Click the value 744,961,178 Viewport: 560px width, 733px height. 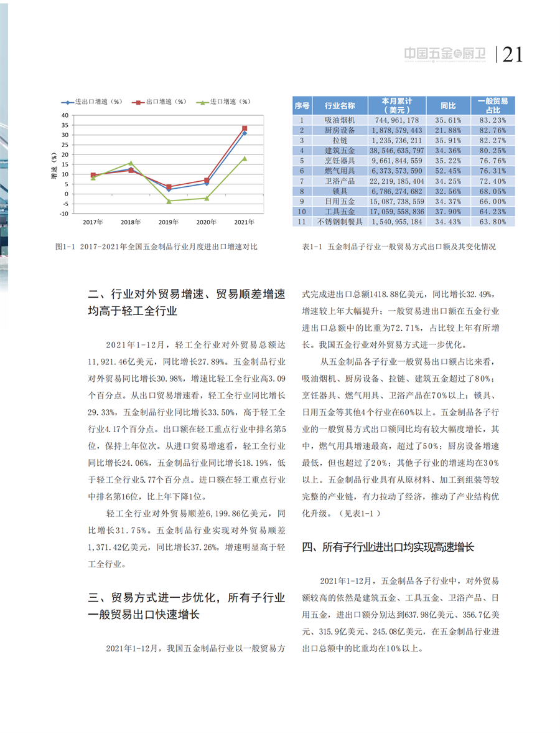tap(397, 120)
